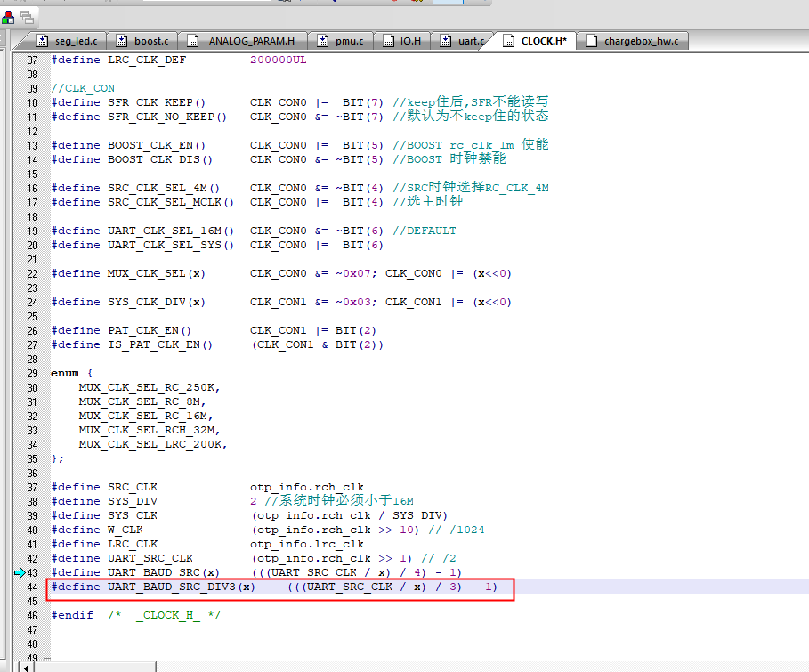Viewport: 809px width, 672px height.
Task: Click the //CLK_CON comment
Action: click(x=83, y=88)
